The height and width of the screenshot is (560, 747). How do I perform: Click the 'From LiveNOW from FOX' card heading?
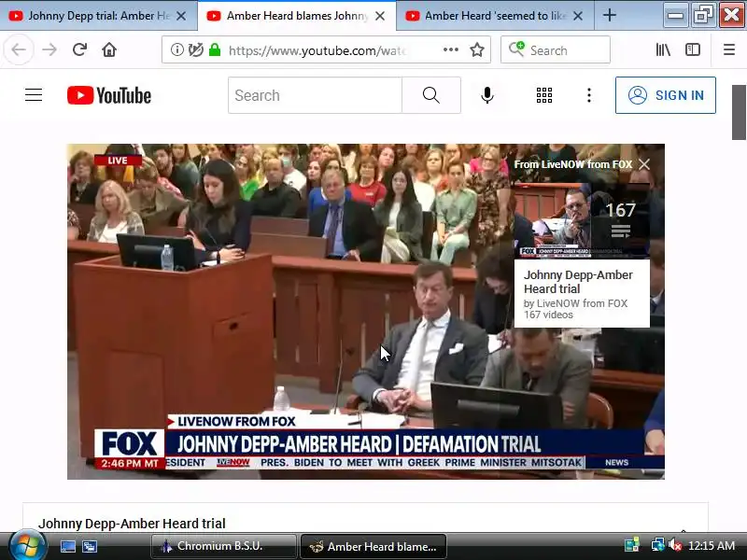(x=573, y=164)
